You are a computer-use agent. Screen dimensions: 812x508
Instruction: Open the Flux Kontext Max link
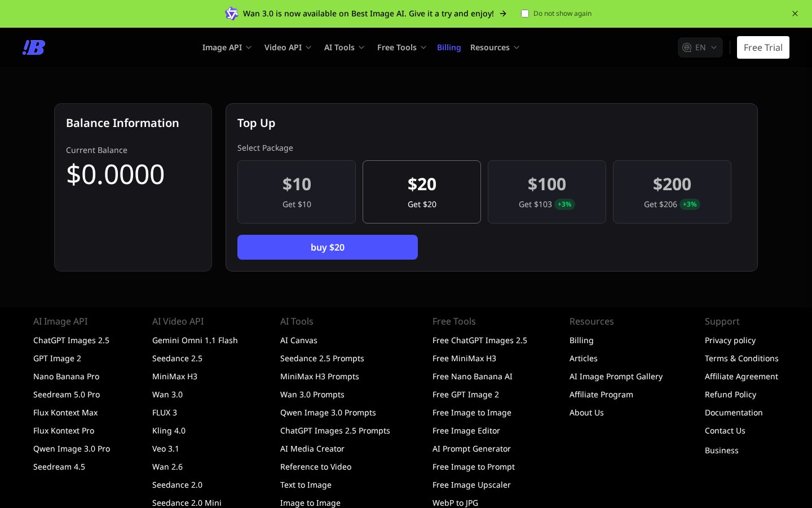pyautogui.click(x=65, y=413)
